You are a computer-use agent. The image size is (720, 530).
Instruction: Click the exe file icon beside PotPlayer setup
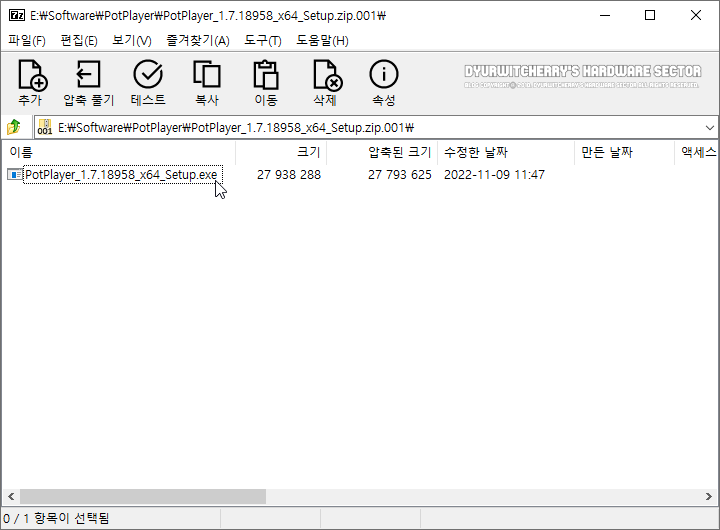pos(15,175)
